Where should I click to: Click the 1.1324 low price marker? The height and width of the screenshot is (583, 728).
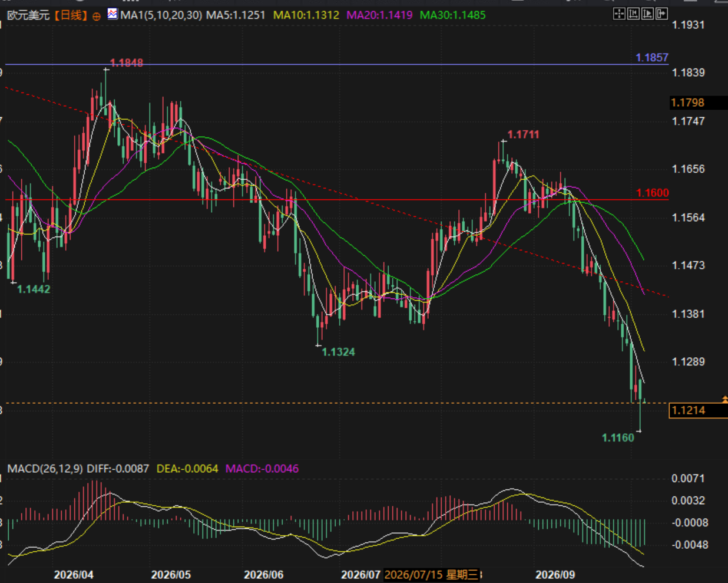339,352
